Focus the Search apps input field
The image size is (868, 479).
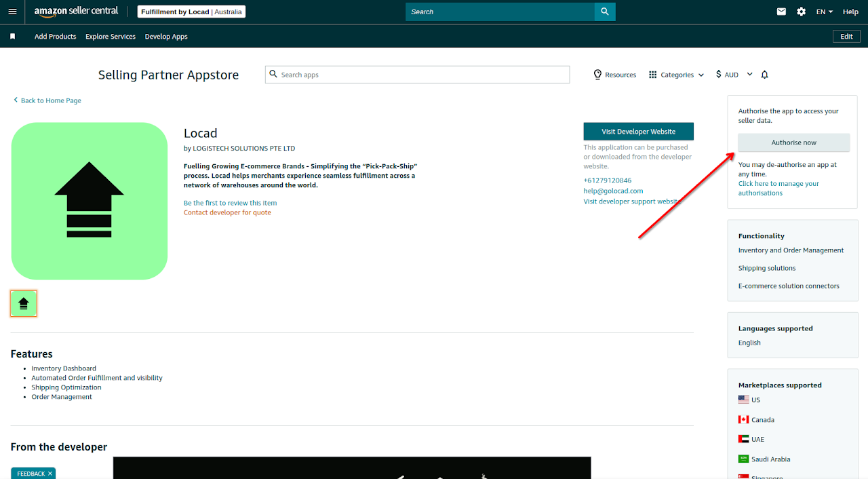pos(417,75)
